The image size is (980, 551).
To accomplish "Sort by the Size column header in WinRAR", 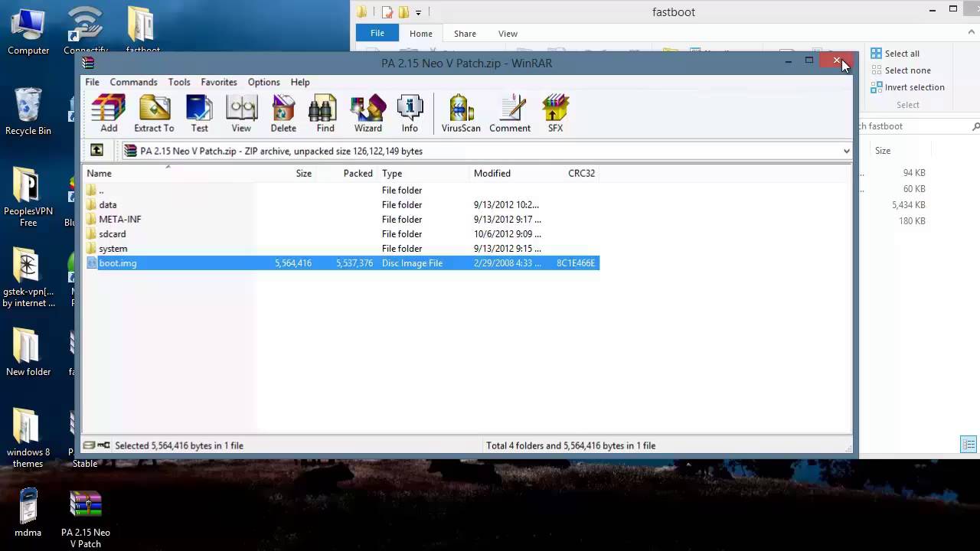I will pyautogui.click(x=286, y=173).
